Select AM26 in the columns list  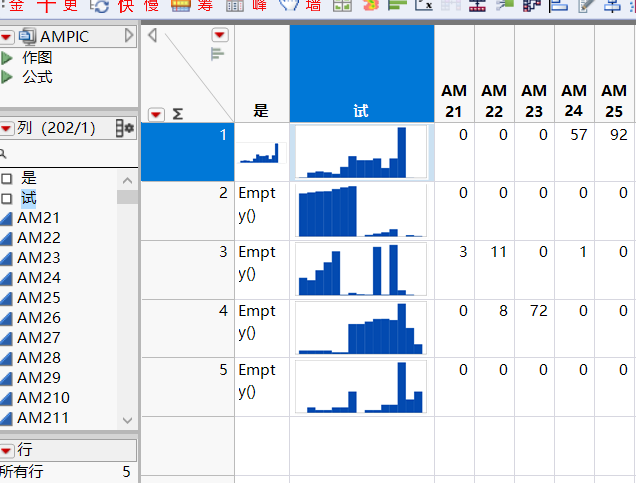tap(39, 318)
